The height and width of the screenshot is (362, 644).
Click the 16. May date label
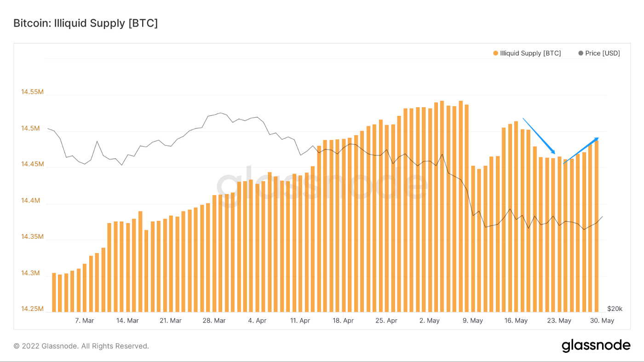coord(516,321)
